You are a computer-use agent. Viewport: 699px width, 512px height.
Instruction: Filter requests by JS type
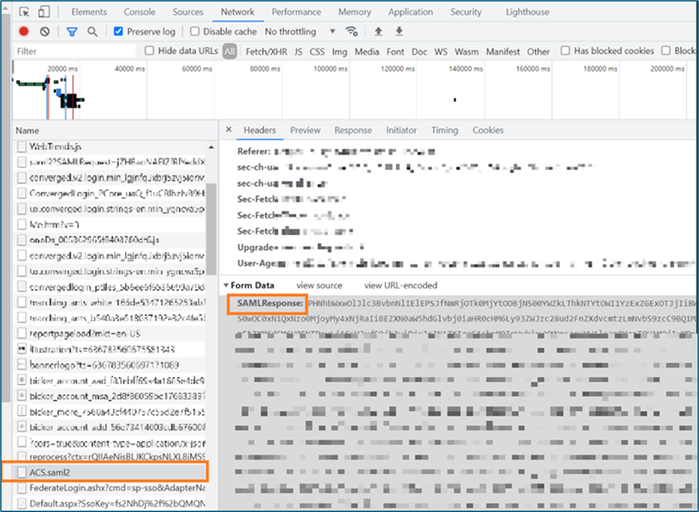tap(298, 52)
